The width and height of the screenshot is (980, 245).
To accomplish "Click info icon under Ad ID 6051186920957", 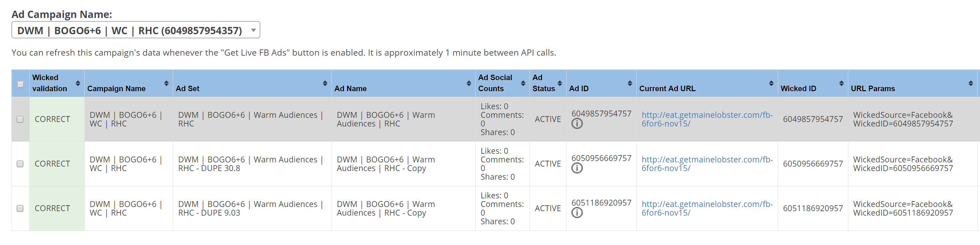I will tap(577, 213).
